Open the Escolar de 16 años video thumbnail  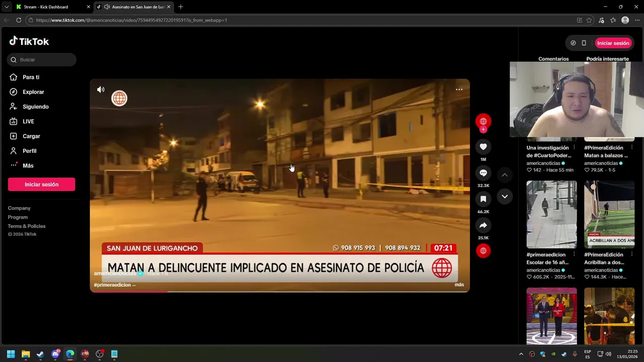[x=551, y=215]
